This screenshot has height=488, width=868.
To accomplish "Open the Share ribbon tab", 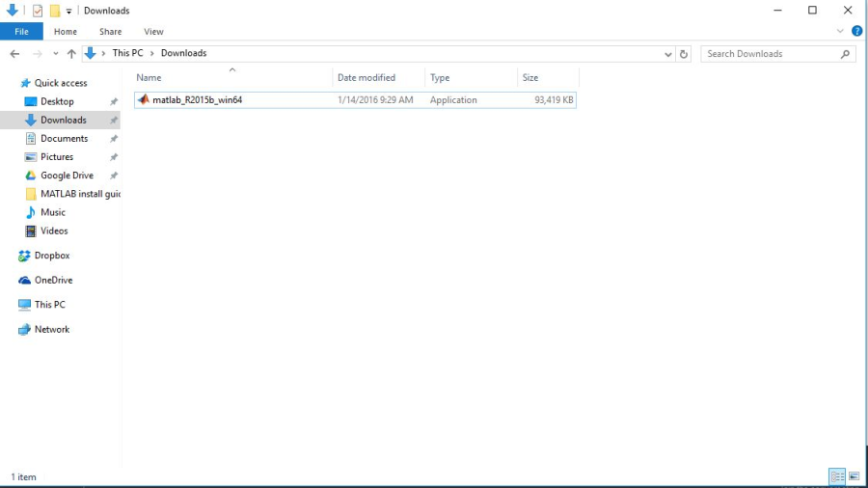I will point(110,32).
